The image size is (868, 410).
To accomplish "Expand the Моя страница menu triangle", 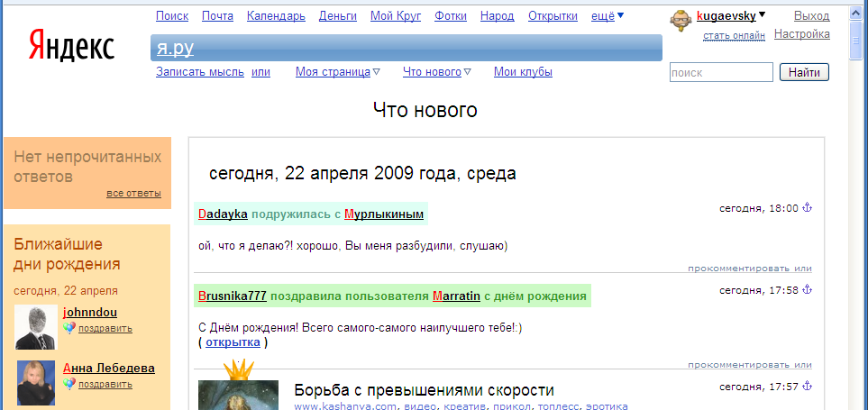I will coord(377,72).
